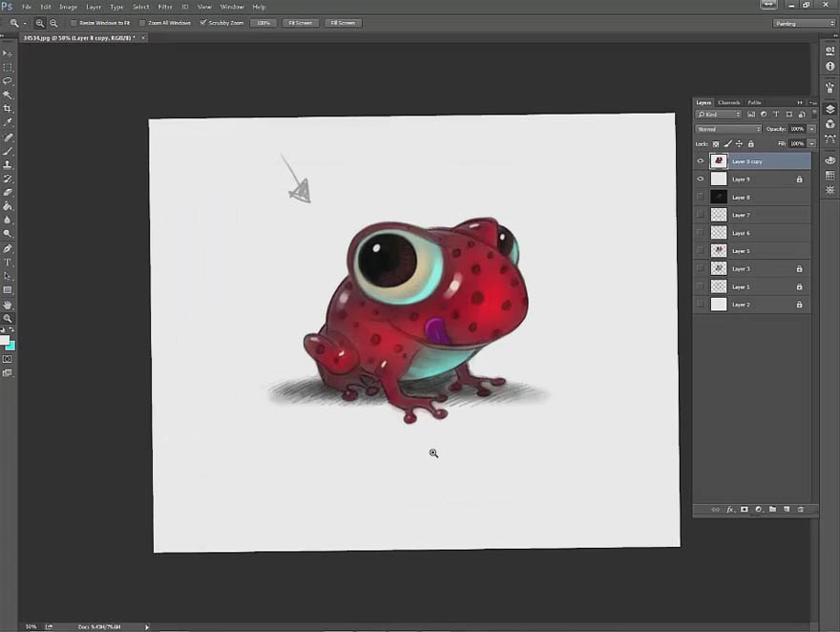840x632 pixels.
Task: Open the Painting workspace dropdown
Action: point(804,24)
